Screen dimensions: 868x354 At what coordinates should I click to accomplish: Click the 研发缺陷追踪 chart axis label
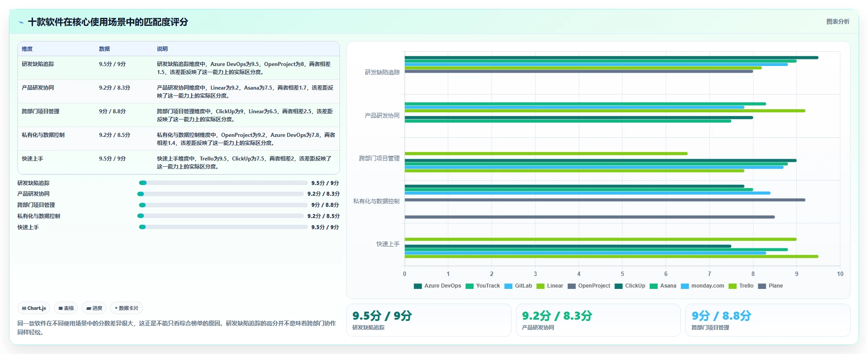[x=382, y=72]
